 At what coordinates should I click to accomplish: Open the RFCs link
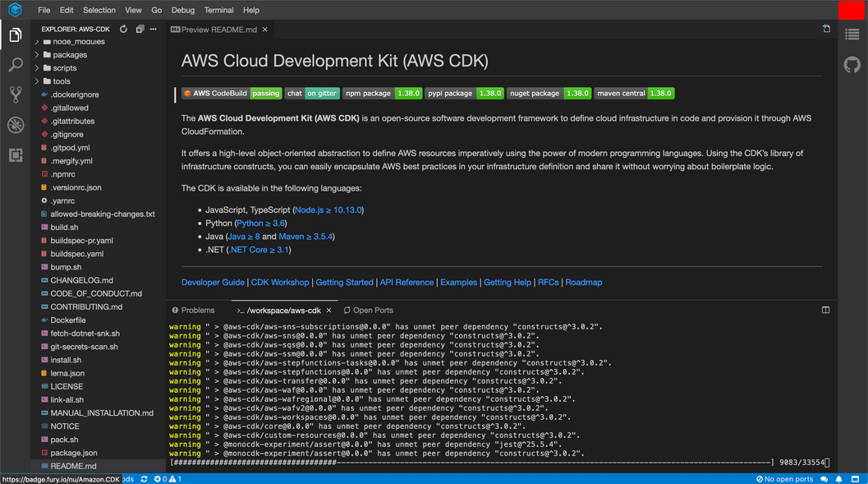coord(548,283)
